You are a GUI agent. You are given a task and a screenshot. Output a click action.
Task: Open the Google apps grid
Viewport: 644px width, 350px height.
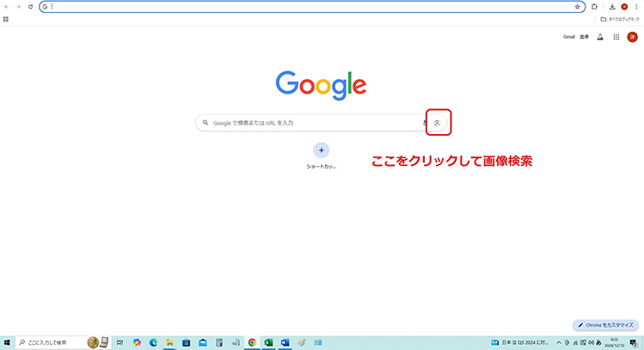(x=616, y=37)
